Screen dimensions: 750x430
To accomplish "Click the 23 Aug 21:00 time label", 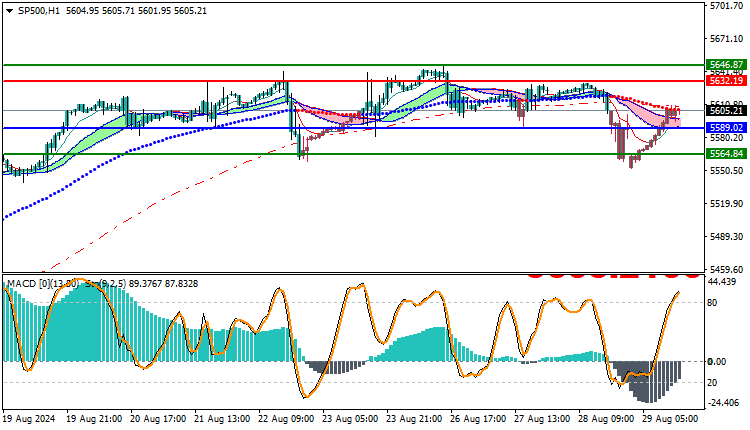I will tap(415, 419).
